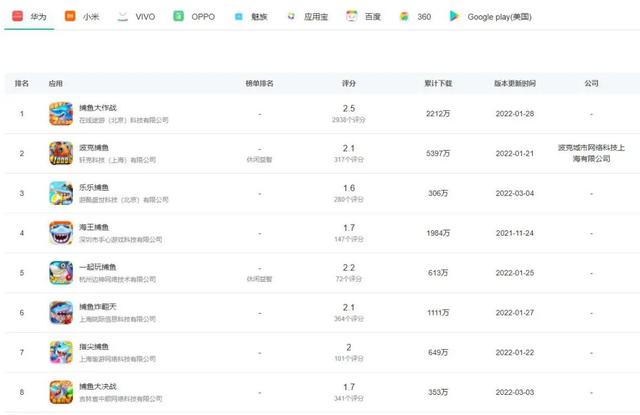Click the 波克捕鱼 app name link

pos(94,147)
